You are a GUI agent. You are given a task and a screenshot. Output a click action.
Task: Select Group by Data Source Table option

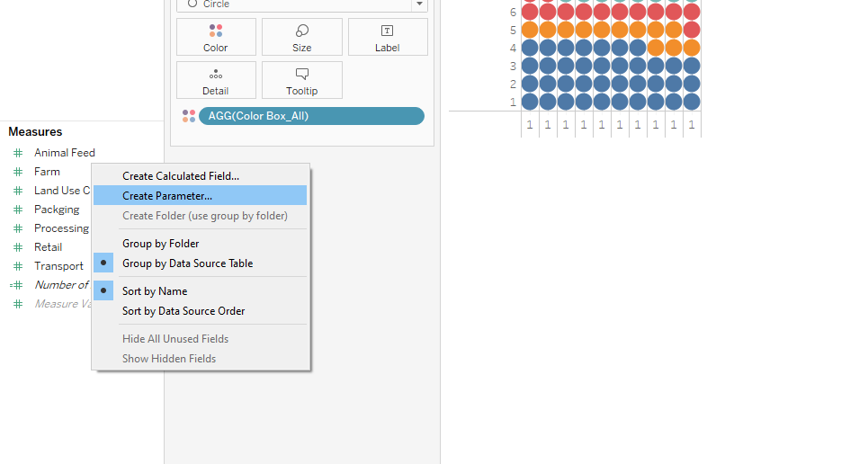point(201,263)
